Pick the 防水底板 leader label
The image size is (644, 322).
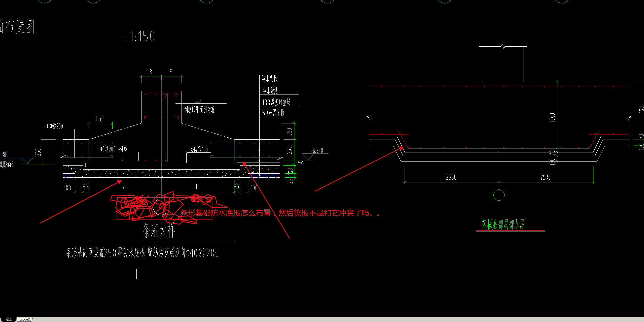click(x=269, y=79)
